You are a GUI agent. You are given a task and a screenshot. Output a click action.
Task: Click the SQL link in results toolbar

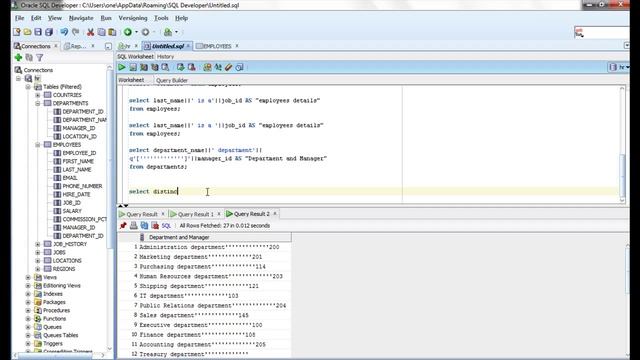click(x=166, y=226)
